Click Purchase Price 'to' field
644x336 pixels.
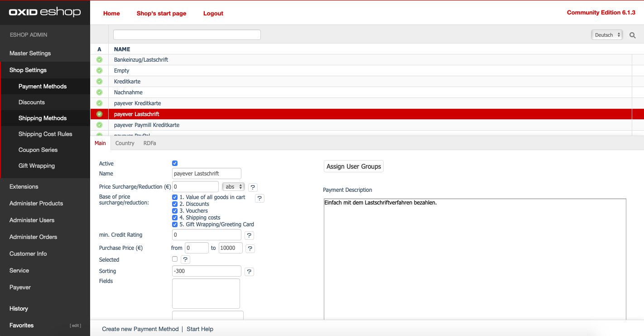(x=231, y=248)
